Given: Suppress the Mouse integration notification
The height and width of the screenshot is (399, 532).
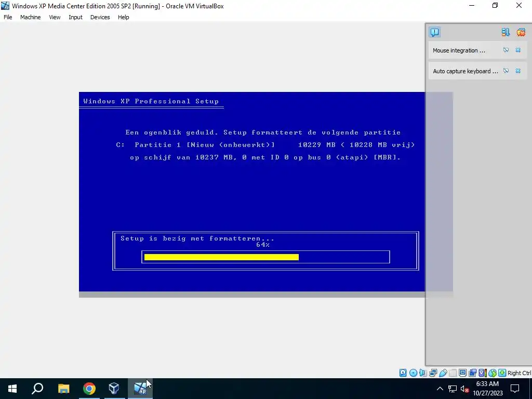Looking at the screenshot, I should 506,50.
